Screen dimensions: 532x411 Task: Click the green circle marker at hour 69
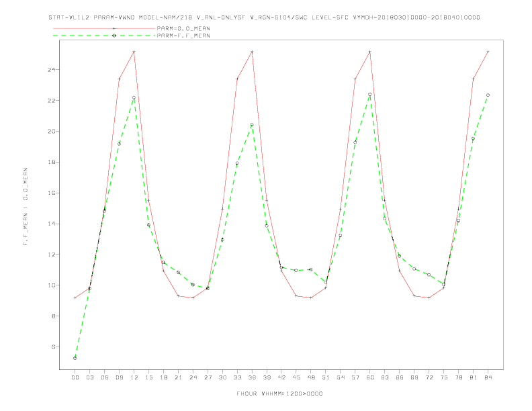pyautogui.click(x=414, y=269)
